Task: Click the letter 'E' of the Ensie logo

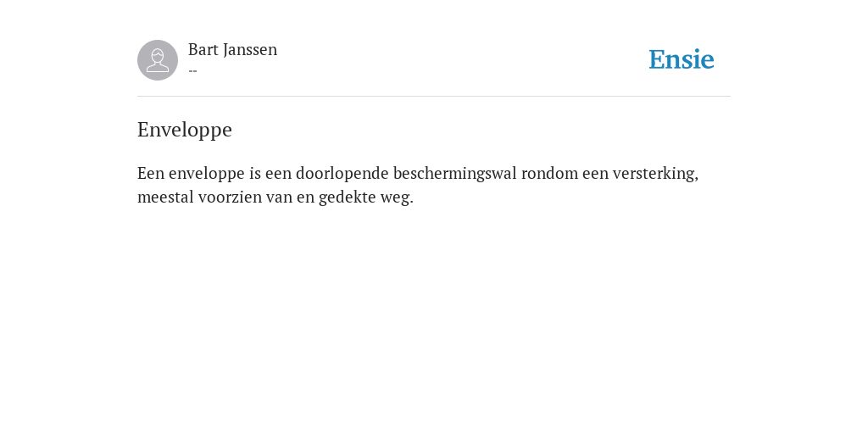Action: pyautogui.click(x=657, y=59)
